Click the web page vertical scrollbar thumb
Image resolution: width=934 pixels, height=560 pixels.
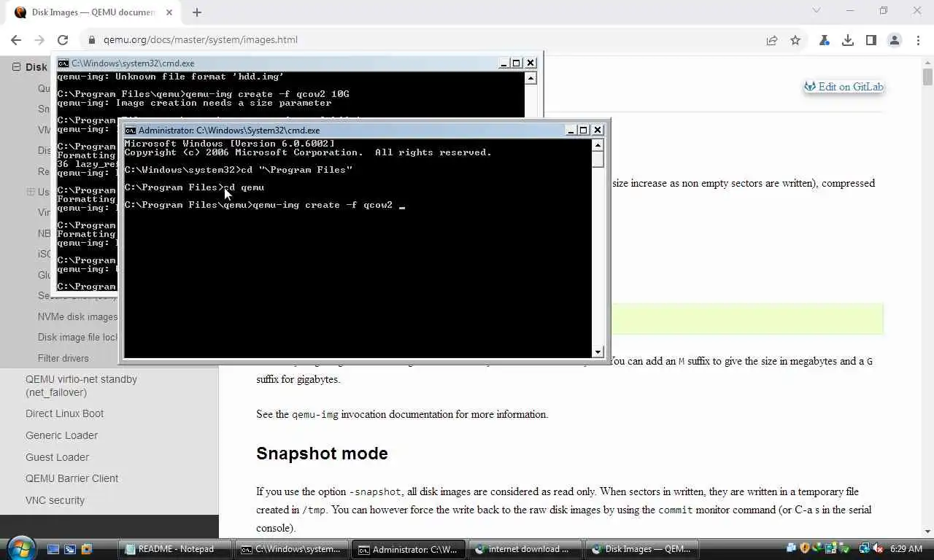[927, 77]
